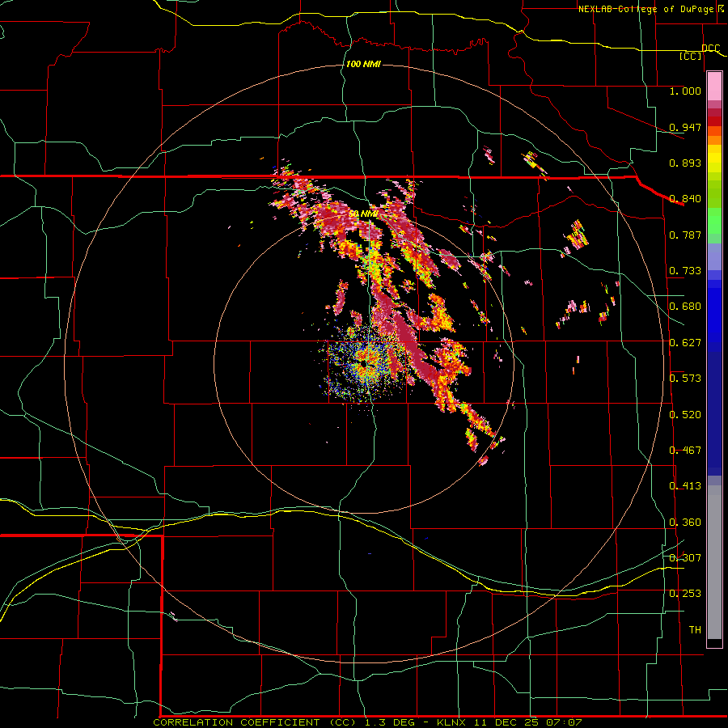Pick the lavender segment of the color bar
Viewport: 728px width, 728px height.
click(714, 256)
